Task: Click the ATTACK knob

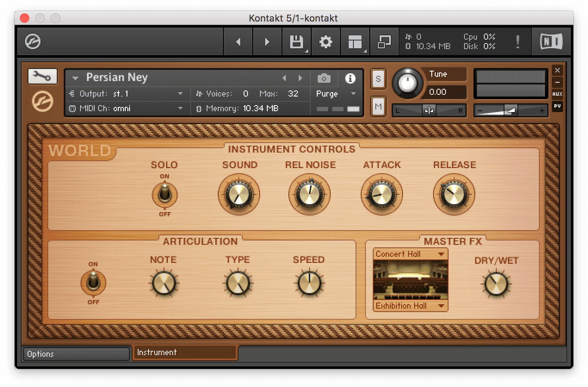Action: coord(382,194)
